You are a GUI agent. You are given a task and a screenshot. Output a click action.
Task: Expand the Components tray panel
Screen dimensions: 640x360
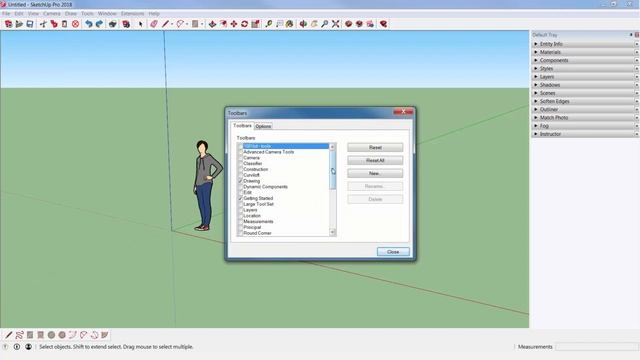click(585, 60)
